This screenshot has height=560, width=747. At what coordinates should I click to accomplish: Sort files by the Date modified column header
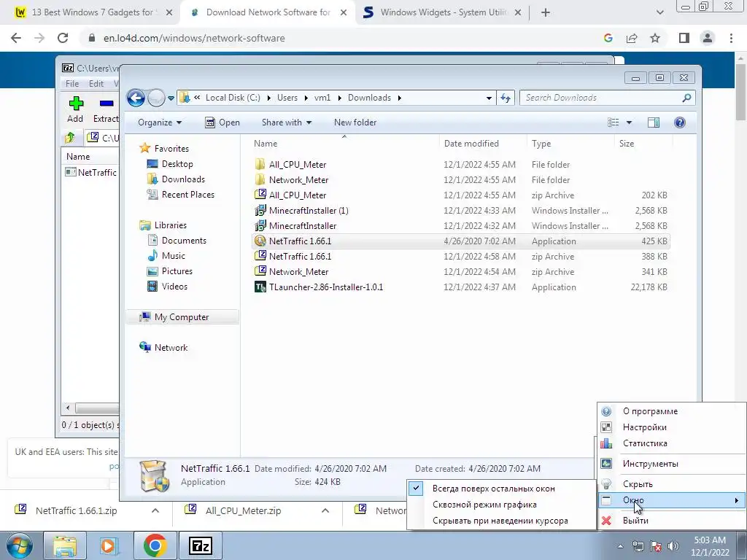point(483,144)
